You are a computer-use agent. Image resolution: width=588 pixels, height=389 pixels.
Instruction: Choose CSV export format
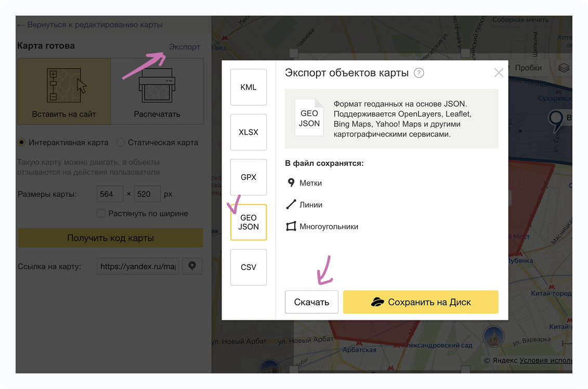point(249,267)
